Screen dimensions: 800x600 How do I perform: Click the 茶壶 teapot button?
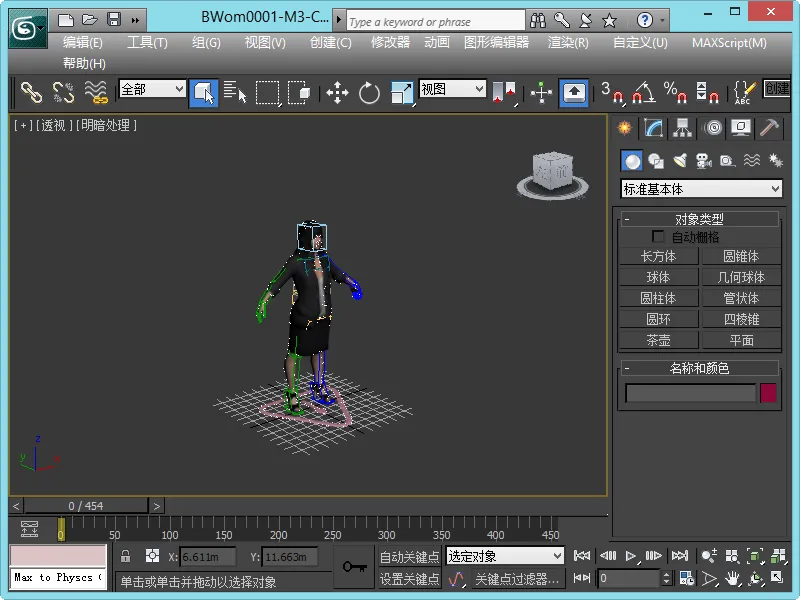coord(657,340)
